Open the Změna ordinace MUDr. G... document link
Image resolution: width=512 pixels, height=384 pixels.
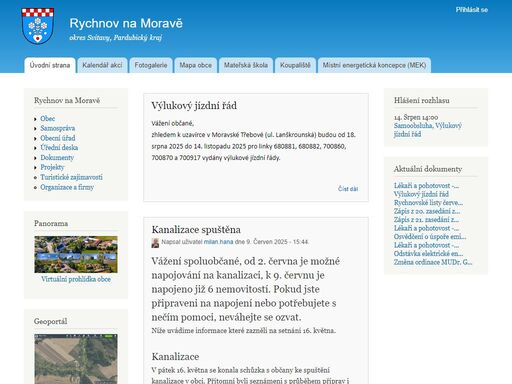[x=433, y=262]
